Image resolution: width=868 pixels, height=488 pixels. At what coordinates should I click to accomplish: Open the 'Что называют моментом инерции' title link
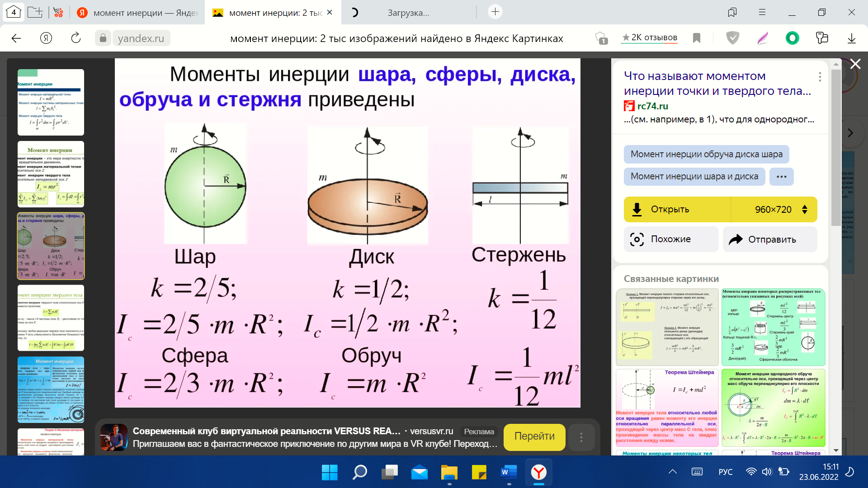[717, 83]
